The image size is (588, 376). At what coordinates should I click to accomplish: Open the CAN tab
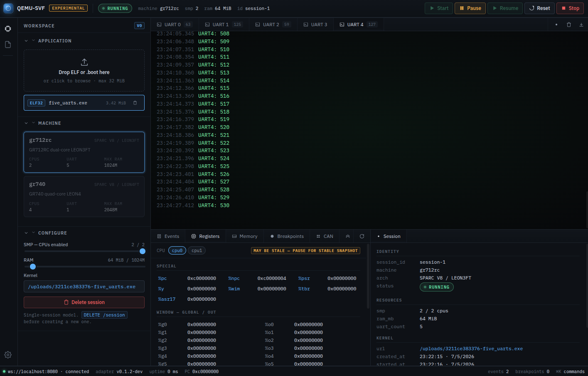tap(325, 236)
